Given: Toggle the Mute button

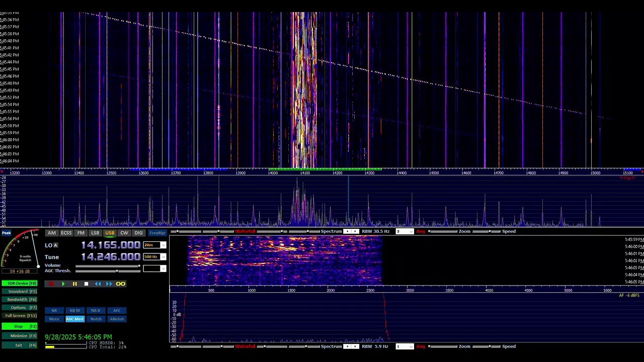Looking at the screenshot, I should point(54,319).
